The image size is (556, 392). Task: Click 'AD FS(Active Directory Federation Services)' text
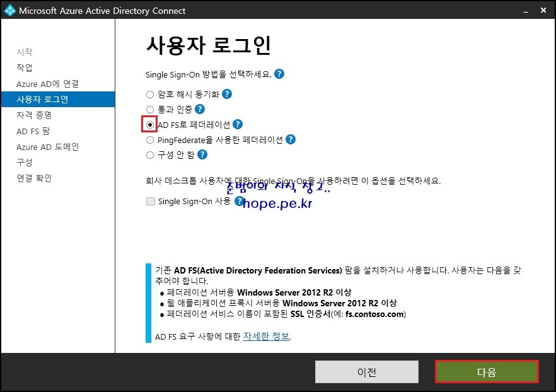point(258,270)
